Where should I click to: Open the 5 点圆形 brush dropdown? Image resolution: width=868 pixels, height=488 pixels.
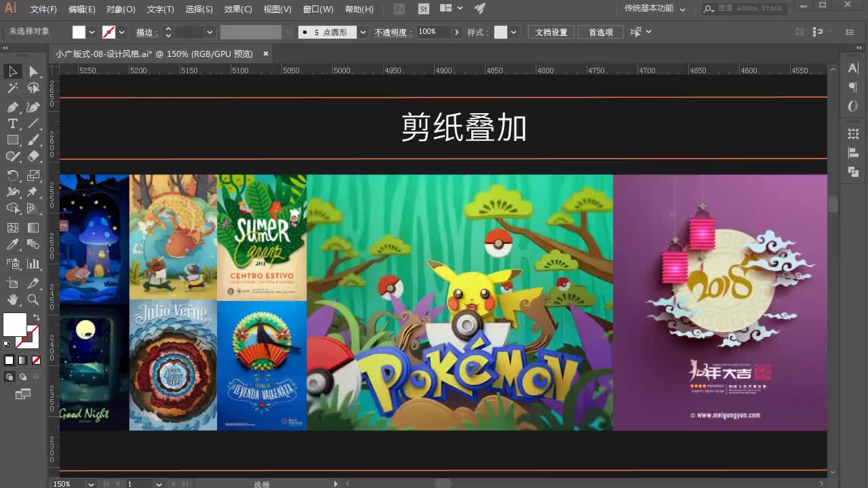click(363, 32)
